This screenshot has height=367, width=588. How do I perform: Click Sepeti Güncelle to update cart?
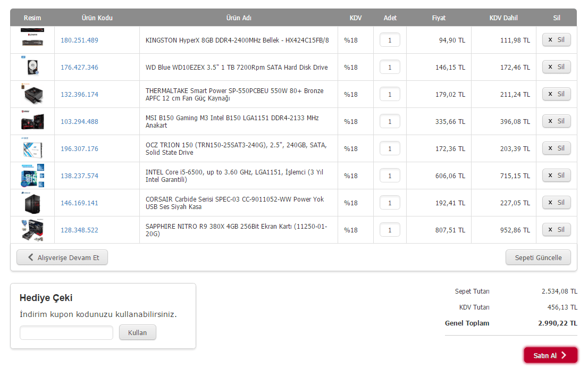[538, 257]
